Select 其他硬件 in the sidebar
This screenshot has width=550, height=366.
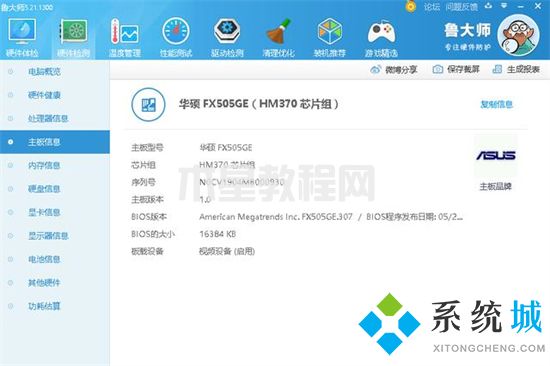pyautogui.click(x=55, y=283)
